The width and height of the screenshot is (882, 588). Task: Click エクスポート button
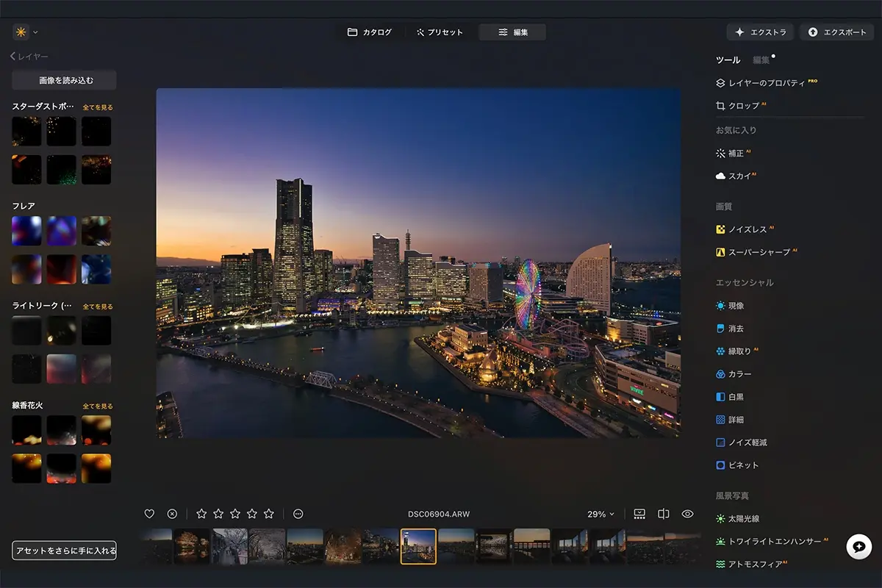(x=836, y=32)
